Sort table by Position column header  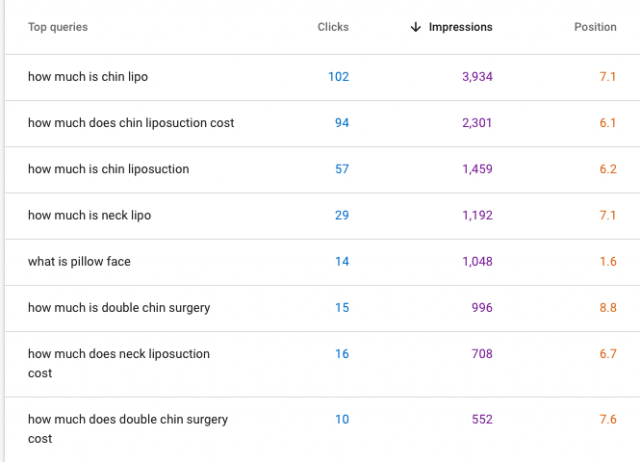pyautogui.click(x=595, y=27)
